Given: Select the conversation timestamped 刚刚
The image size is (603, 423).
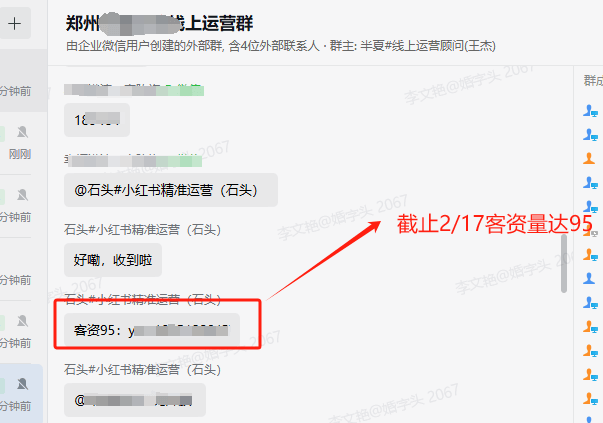Looking at the screenshot, I should click(x=21, y=143).
